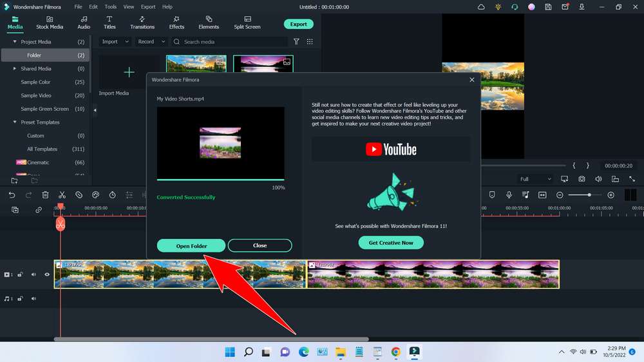Switch to the Transitions tab
This screenshot has height=362, width=644.
tap(142, 23)
